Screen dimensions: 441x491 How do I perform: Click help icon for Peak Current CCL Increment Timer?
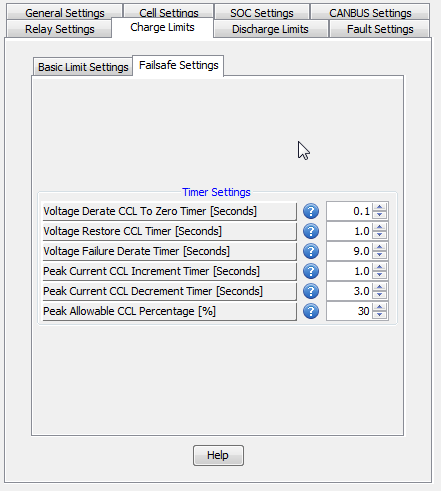311,271
